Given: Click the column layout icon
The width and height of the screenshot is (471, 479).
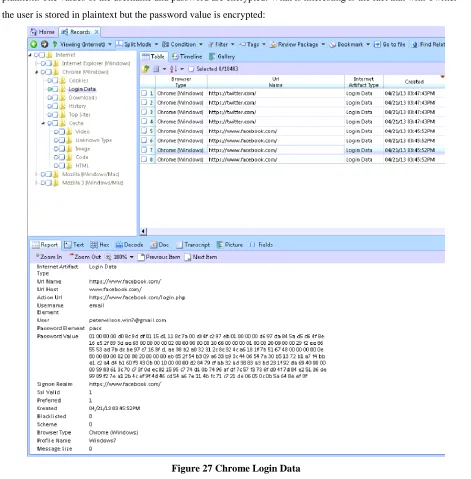Looking at the screenshot, I should [156, 69].
